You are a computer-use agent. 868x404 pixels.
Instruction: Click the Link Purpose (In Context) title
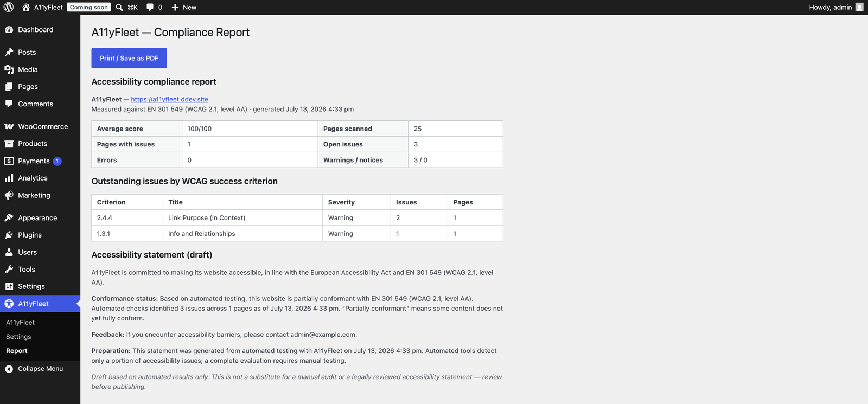pyautogui.click(x=207, y=218)
